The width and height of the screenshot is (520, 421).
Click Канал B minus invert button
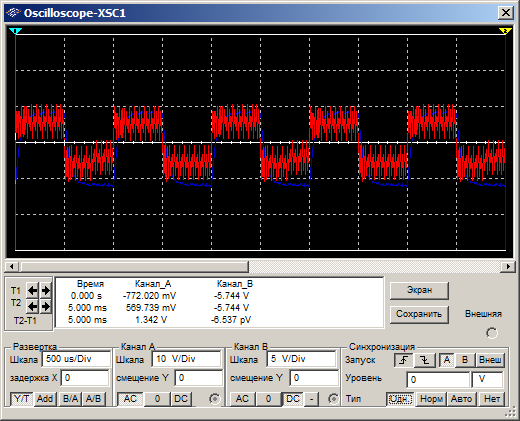[312, 399]
